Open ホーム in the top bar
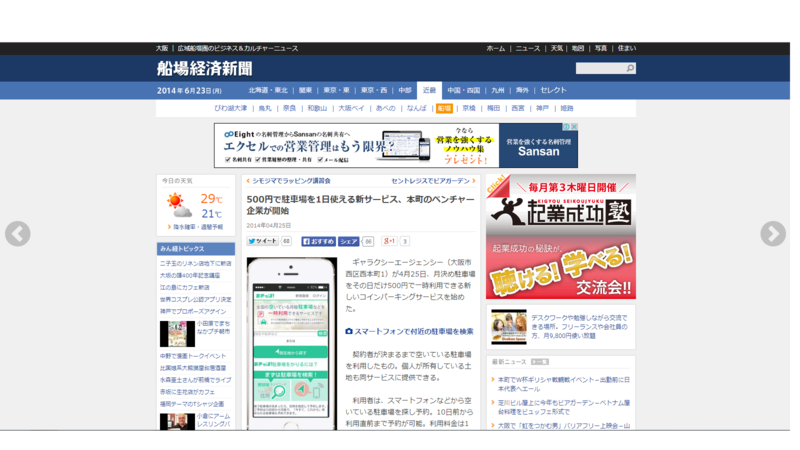This screenshot has height=450, width=800. click(495, 48)
